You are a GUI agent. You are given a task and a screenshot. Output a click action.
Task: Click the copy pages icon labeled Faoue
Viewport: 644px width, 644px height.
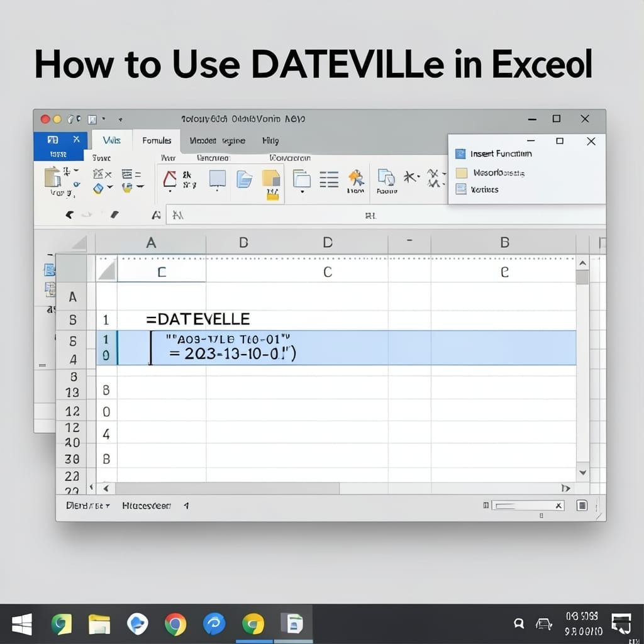pyautogui.click(x=386, y=178)
